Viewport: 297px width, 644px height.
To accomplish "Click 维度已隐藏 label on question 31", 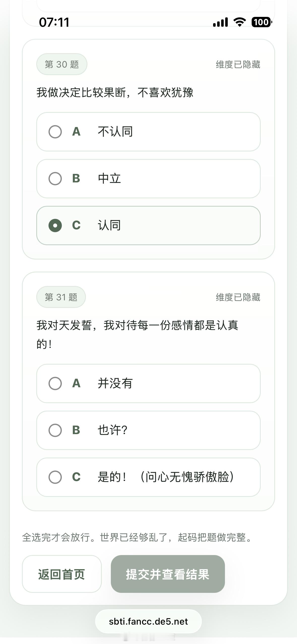I will pyautogui.click(x=238, y=297).
